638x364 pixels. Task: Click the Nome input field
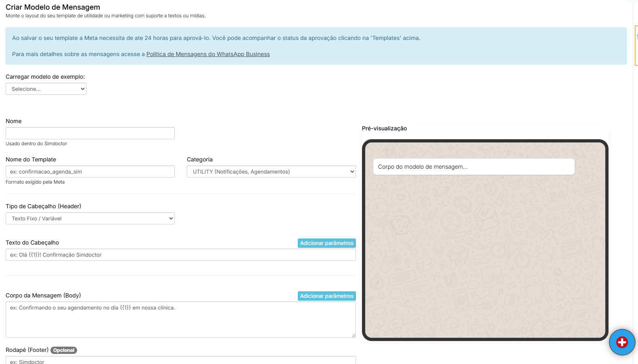pos(90,133)
